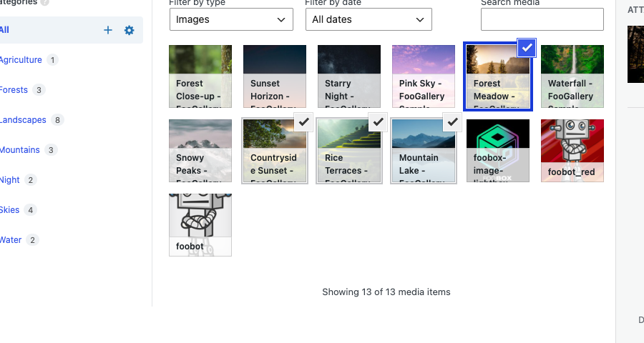
Task: Focus the Search media input field
Action: pyautogui.click(x=542, y=19)
